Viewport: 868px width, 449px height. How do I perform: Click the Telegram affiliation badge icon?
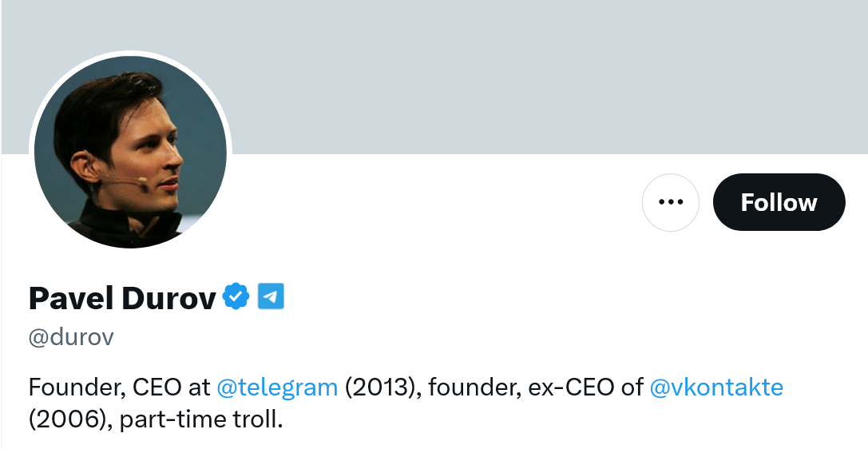(x=271, y=297)
